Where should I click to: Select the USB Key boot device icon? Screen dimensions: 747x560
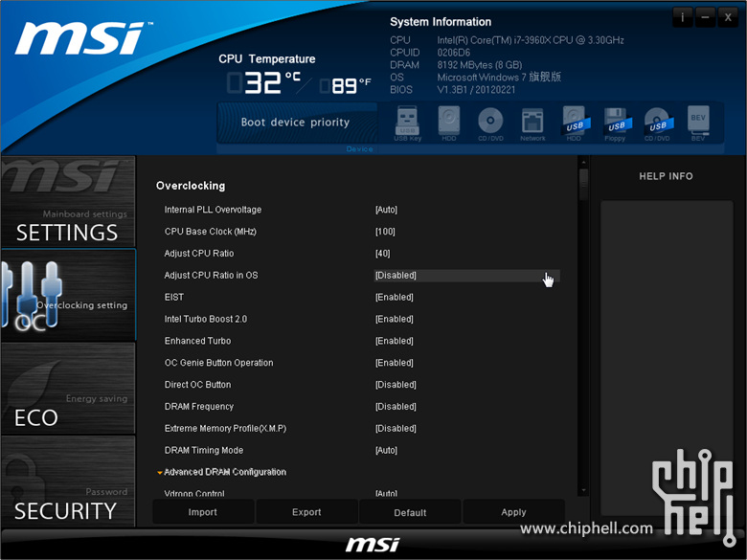point(407,123)
